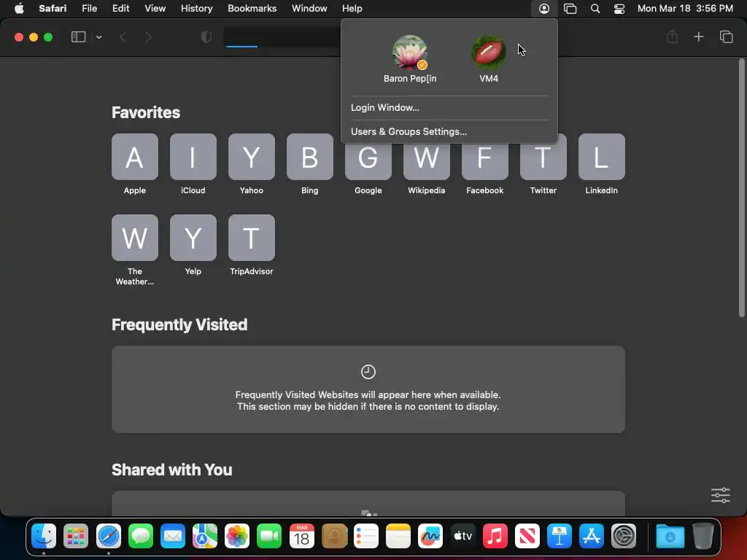Screen dimensions: 747x560
Task: Expand the sidebar tab group dropdown arrow
Action: point(98,37)
